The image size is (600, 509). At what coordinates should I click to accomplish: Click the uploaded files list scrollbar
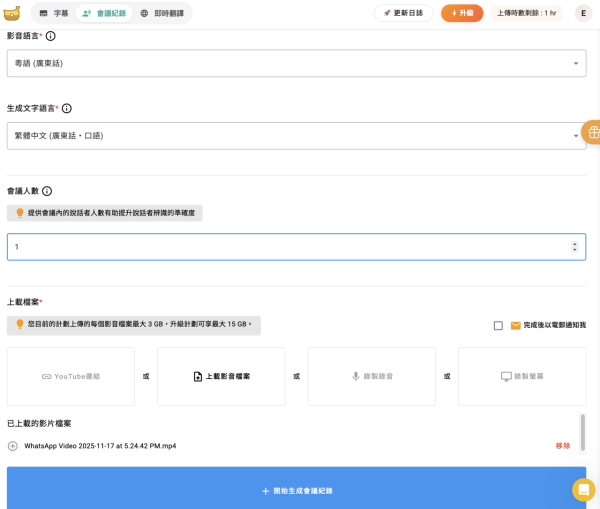pyautogui.click(x=583, y=432)
